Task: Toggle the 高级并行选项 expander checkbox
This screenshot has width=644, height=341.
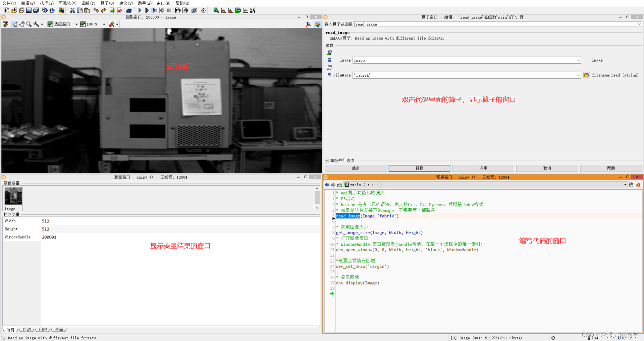Action: tap(327, 160)
